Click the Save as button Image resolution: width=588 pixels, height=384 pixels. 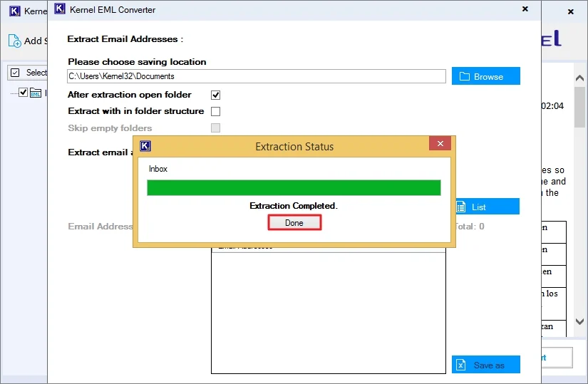pos(485,365)
